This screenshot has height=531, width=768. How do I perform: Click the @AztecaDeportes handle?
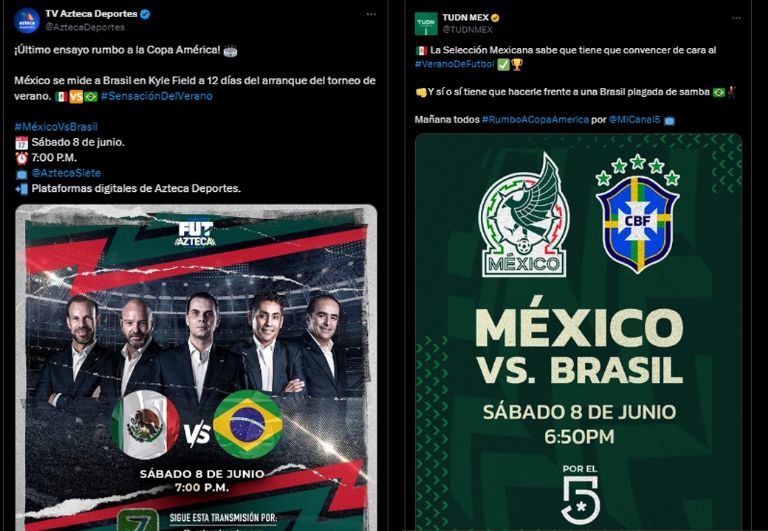point(85,27)
